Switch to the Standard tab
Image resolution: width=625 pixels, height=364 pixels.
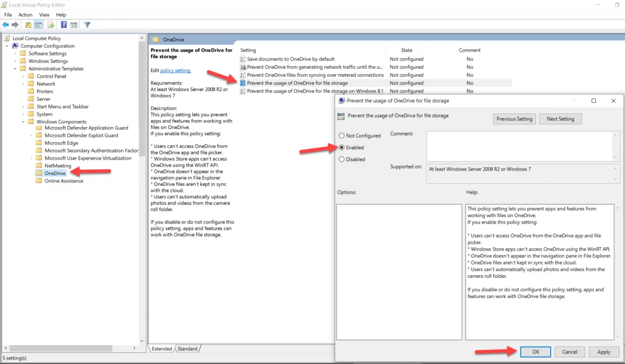pyautogui.click(x=188, y=348)
